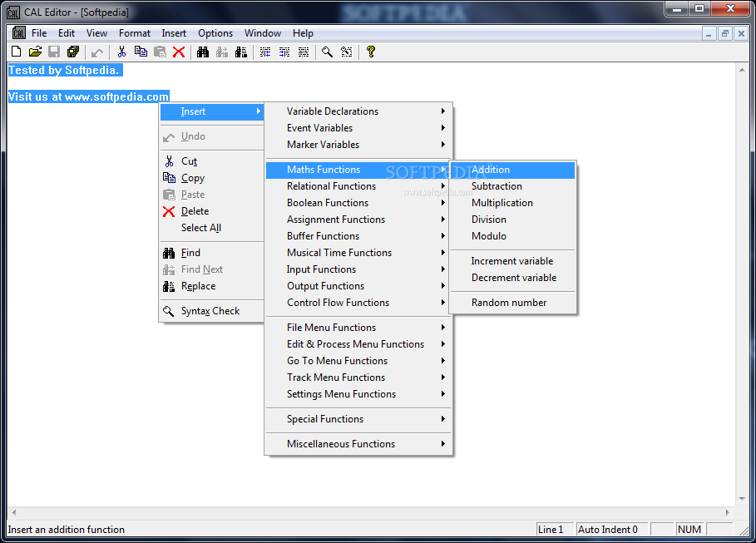Select Modulo from the submenu

[512, 236]
